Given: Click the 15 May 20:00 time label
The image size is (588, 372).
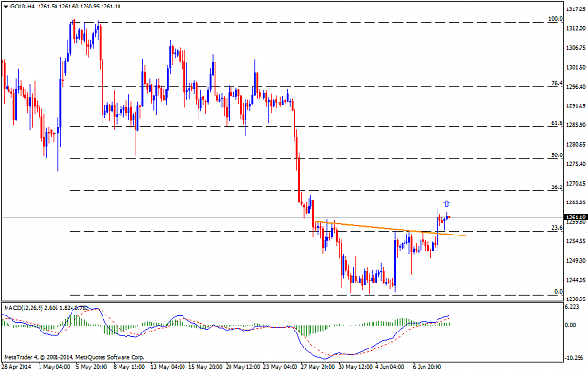Looking at the screenshot, I should (205, 366).
